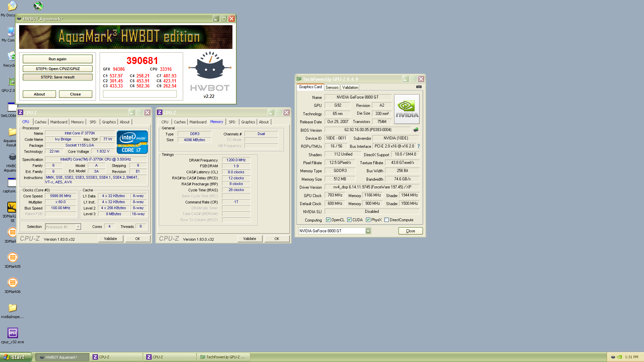Click the About button in Aquamark
Screen dimensions: 644x362
click(39, 94)
